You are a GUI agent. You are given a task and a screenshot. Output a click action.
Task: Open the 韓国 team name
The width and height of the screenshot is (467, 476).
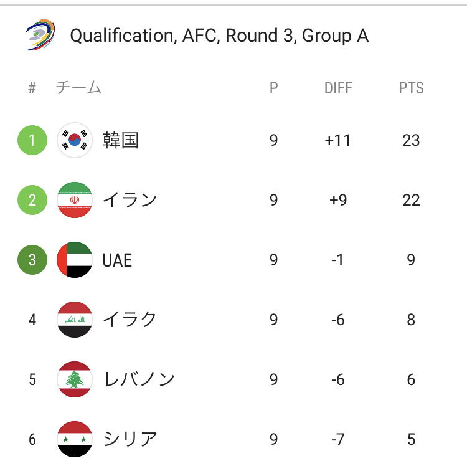(121, 140)
